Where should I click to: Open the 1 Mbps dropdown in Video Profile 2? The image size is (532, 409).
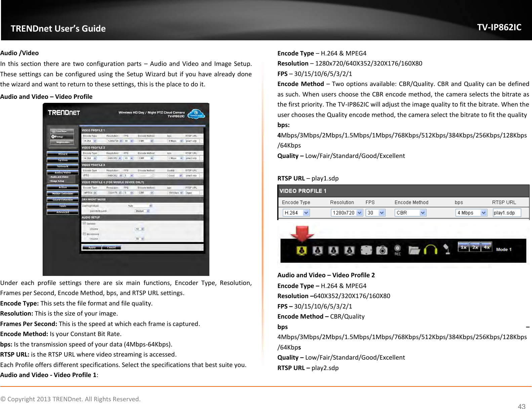[175, 158]
